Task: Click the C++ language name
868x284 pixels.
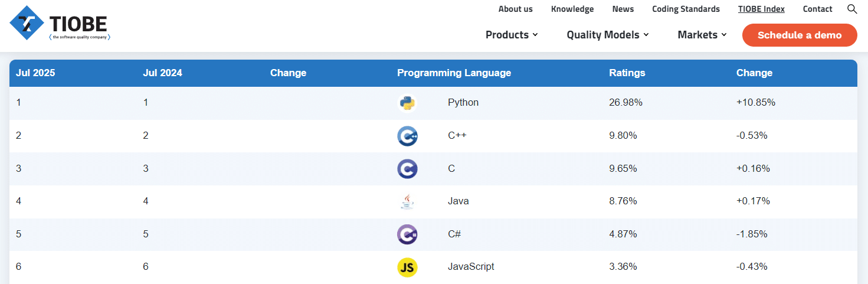Action: 457,136
